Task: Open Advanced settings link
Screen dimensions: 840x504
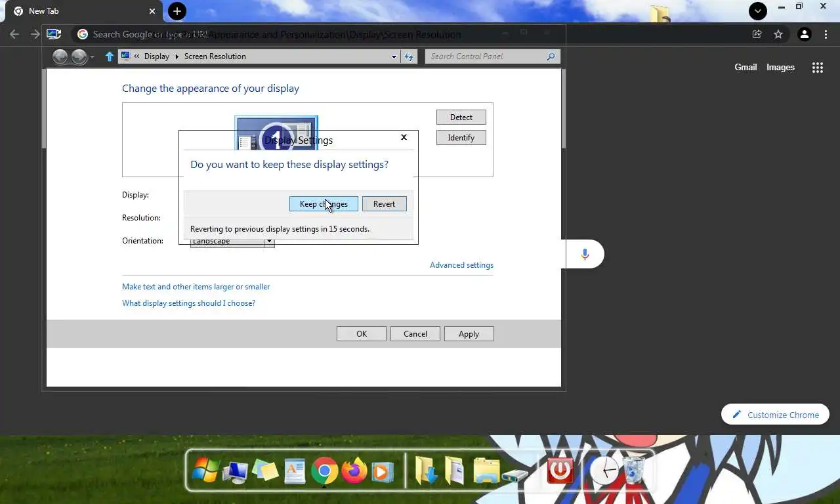Action: point(461,265)
